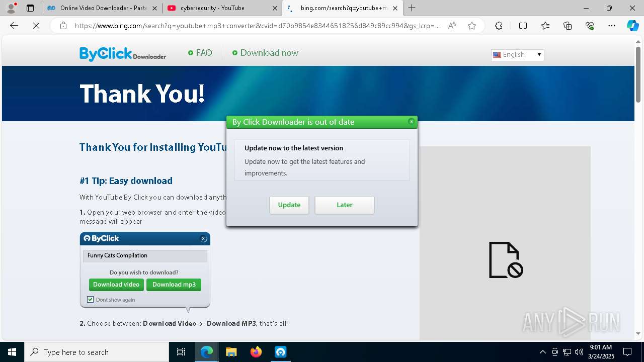Click the Update button
Viewport: 644px width, 362px height.
click(289, 205)
